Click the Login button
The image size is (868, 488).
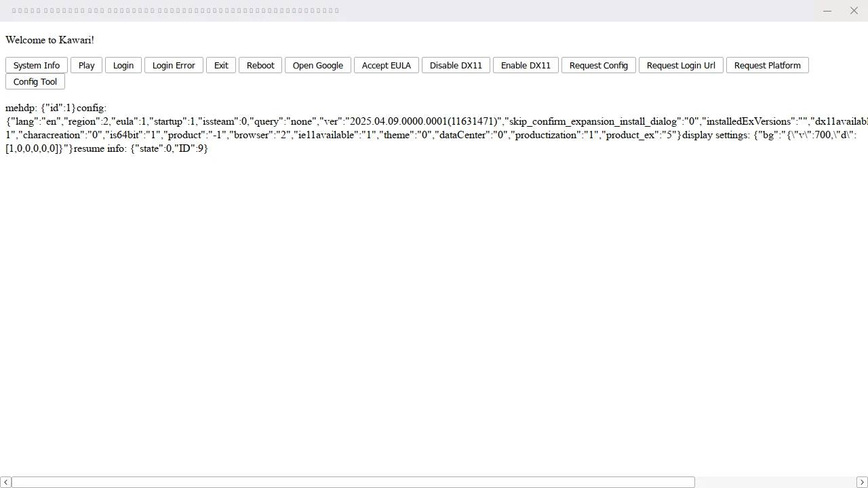tap(123, 65)
